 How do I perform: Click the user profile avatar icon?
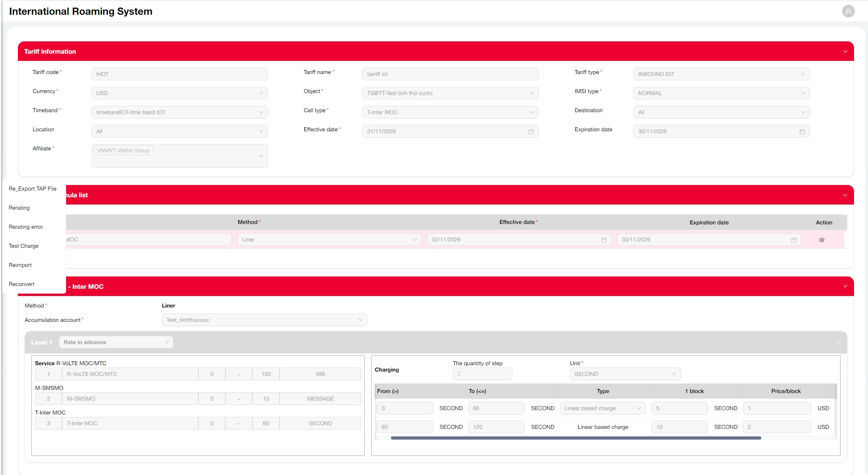848,11
